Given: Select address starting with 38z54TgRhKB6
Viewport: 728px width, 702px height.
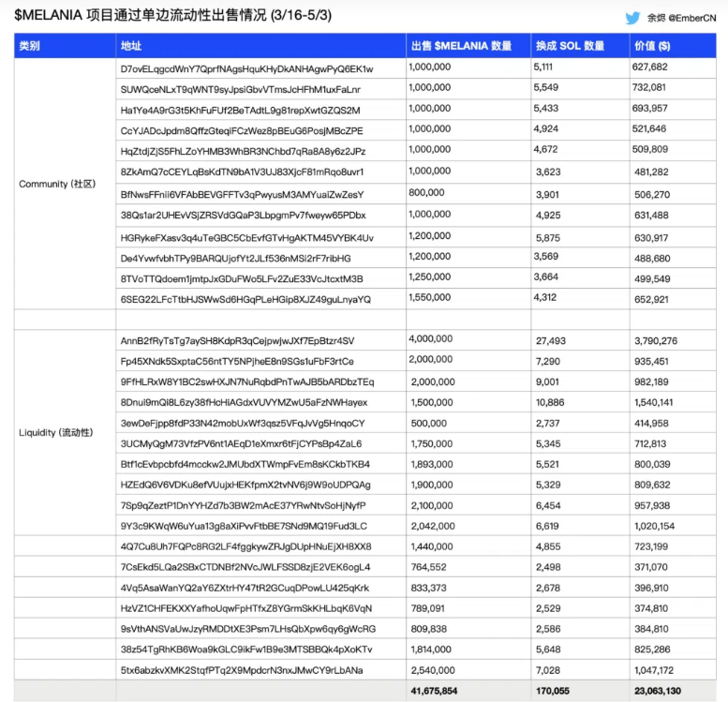Looking at the screenshot, I should [x=246, y=650].
